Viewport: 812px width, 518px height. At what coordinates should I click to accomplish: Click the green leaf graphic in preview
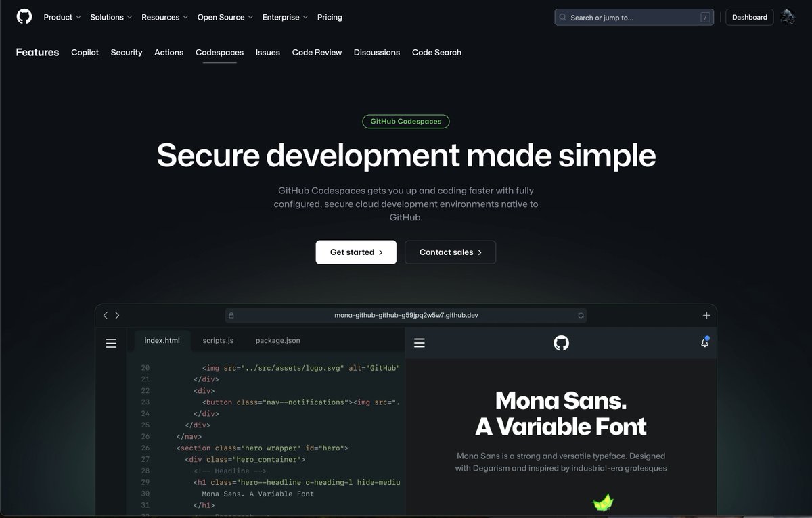click(602, 502)
